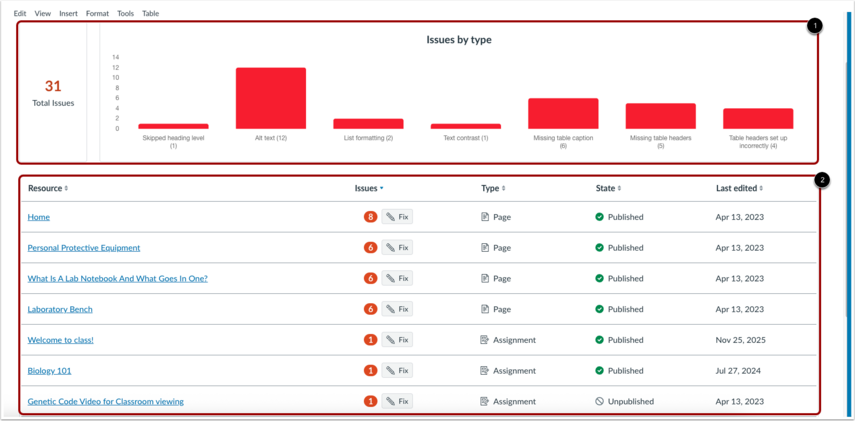Click Fix for Laboratory Bench
The image size is (855, 421).
397,309
